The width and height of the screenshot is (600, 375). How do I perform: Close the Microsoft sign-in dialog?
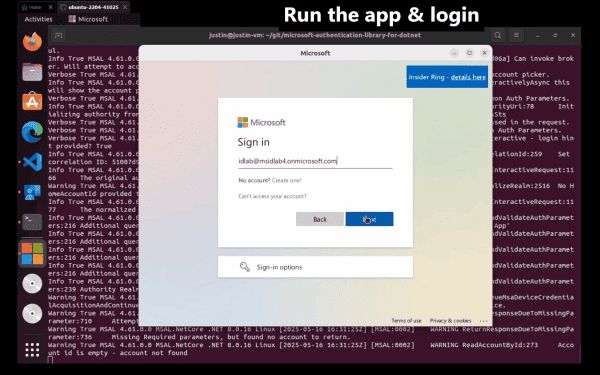[484, 53]
